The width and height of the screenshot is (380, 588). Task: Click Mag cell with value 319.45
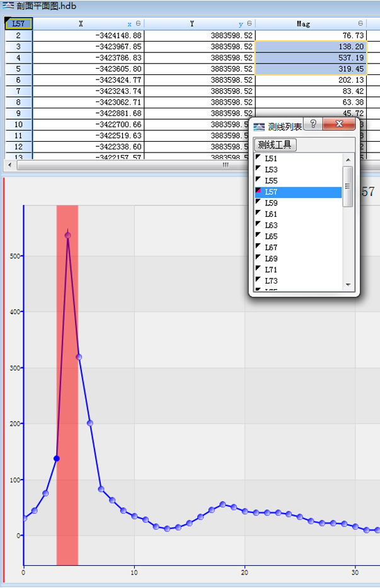coord(311,69)
